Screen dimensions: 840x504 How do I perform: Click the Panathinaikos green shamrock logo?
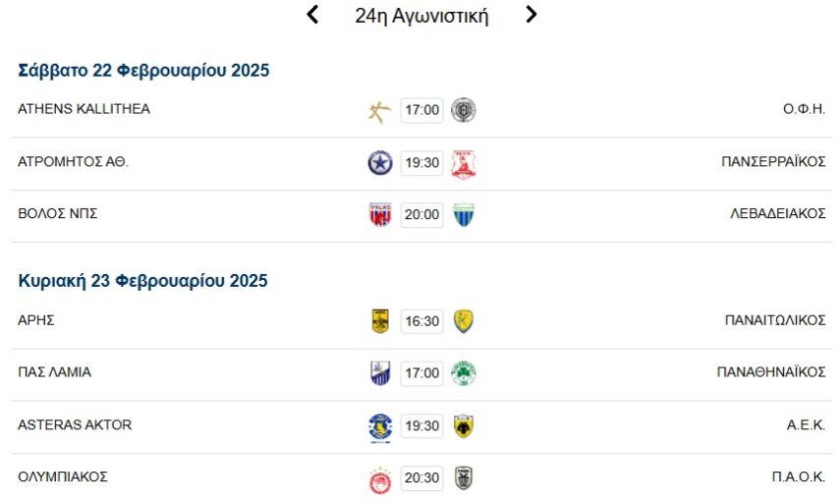(464, 373)
